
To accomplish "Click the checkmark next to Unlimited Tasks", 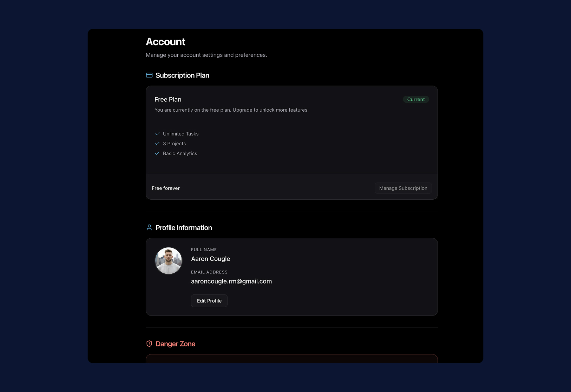I will click(157, 134).
